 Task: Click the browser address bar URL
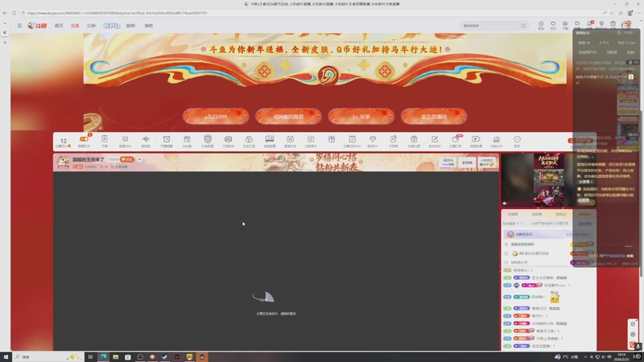117,13
